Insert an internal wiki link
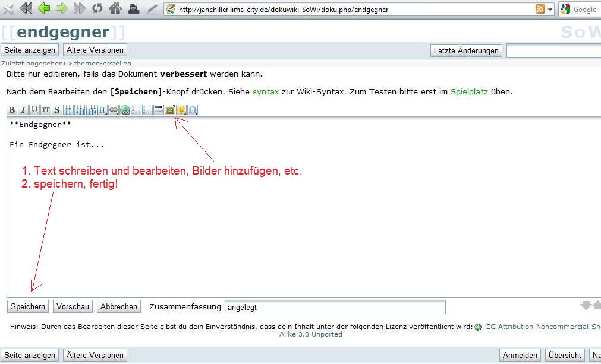This screenshot has width=601, height=364. [114, 110]
